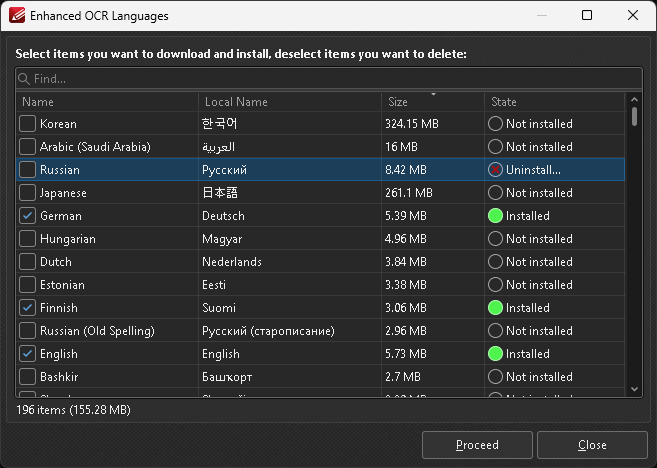Click the '3.06 MB' size cell
The width and height of the screenshot is (657, 468).
tap(433, 308)
